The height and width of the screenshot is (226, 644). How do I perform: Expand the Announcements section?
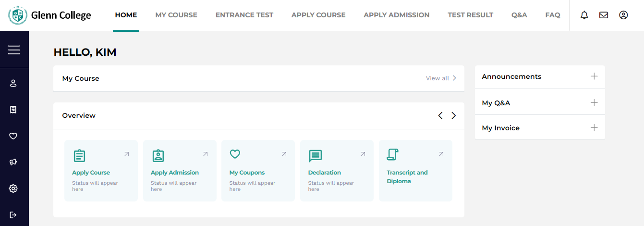540,76
